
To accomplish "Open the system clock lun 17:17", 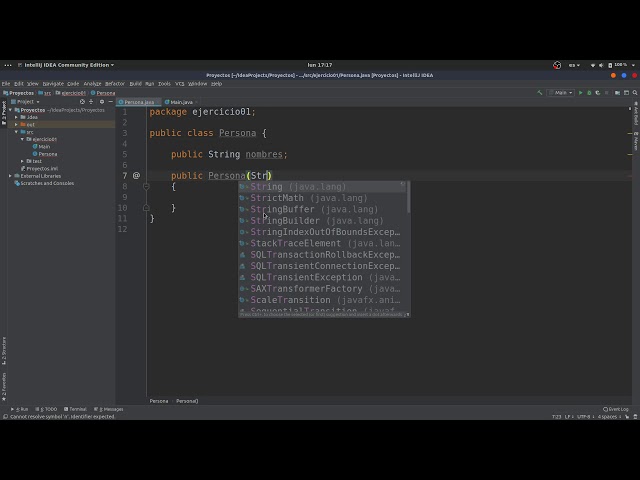I will point(320,65).
